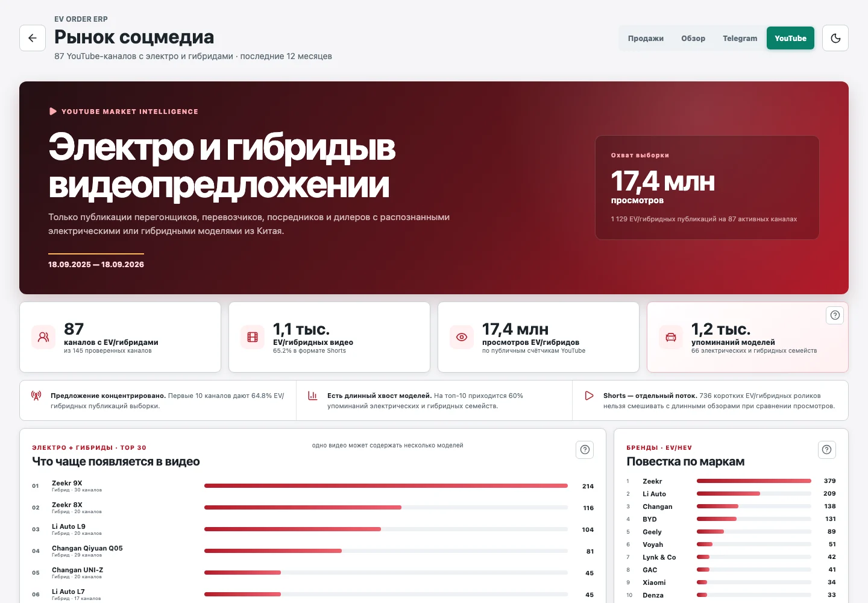The width and height of the screenshot is (868, 603).
Task: Click the bar chart icon beside длинный хвост моделей
Action: click(313, 396)
